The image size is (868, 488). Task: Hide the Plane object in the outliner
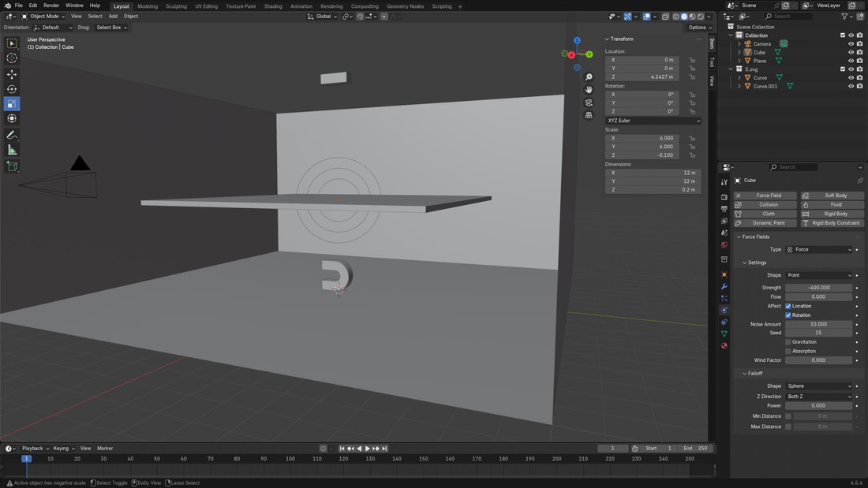[x=851, y=61]
